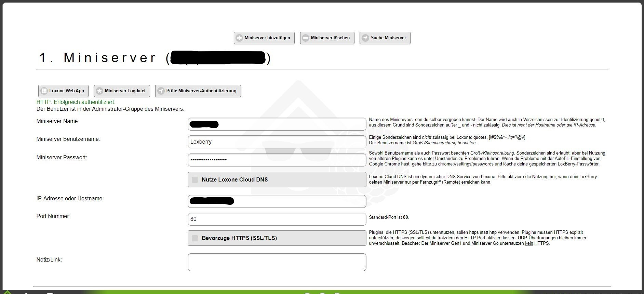Click the 'Standard-Port ist 80.' hint text
The image size is (644, 294).
(389, 217)
